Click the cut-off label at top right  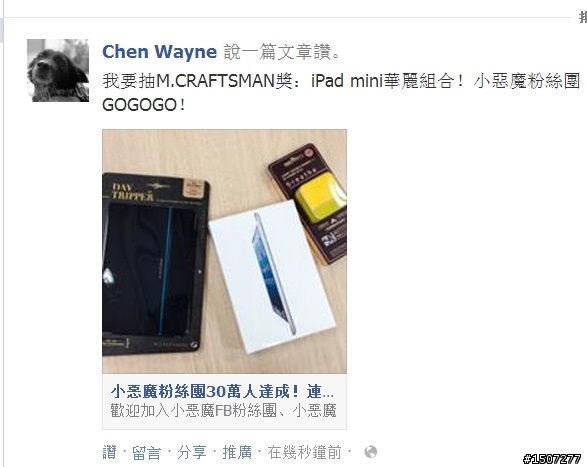583,17
